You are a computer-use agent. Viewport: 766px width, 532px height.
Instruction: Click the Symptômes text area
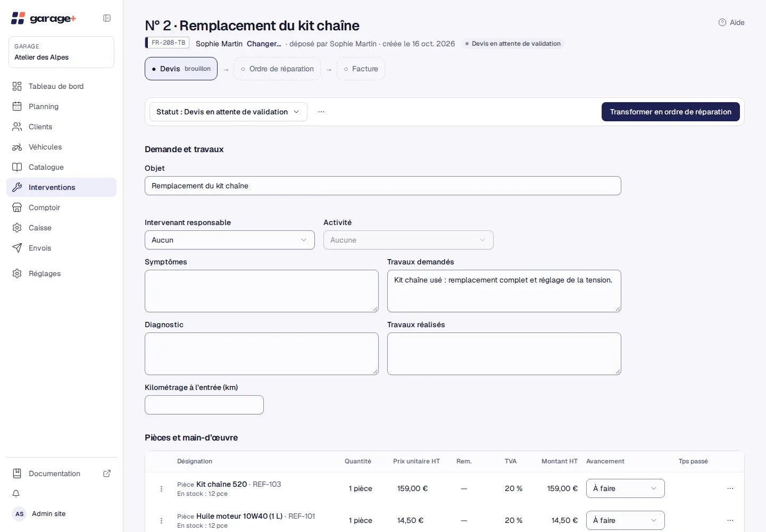coord(262,291)
